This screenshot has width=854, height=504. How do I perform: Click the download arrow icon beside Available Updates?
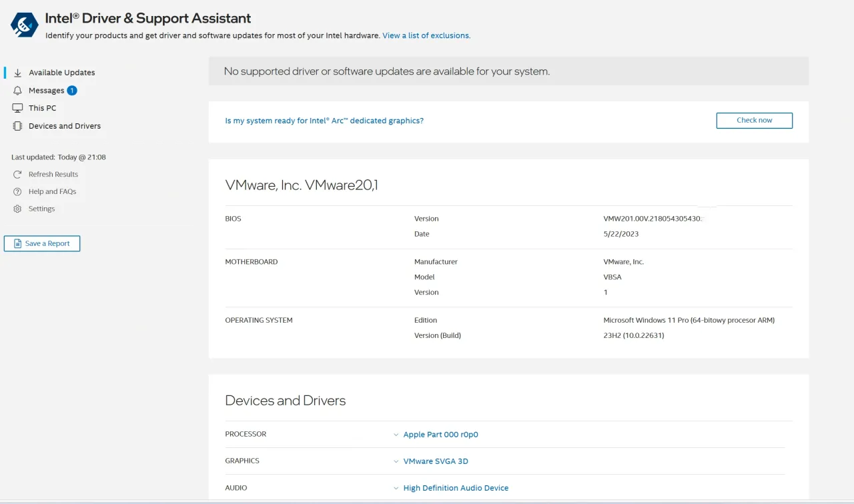18,73
